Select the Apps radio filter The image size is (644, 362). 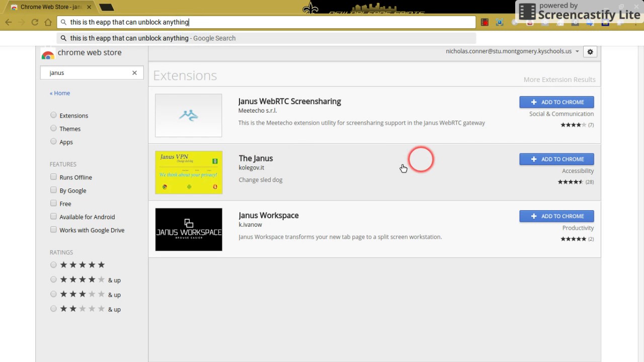coord(53,141)
